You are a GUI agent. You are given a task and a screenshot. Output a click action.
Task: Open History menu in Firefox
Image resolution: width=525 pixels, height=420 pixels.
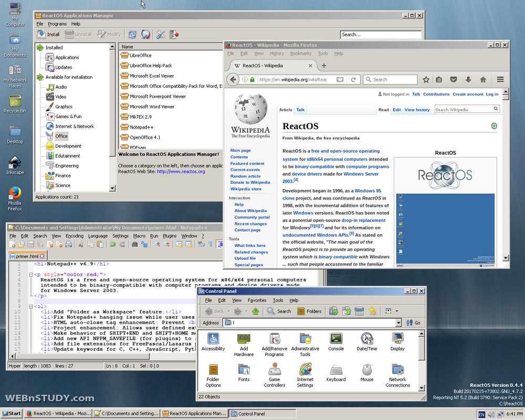click(x=277, y=54)
